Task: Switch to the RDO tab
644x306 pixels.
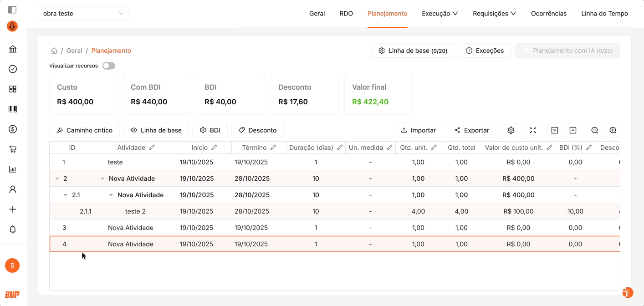Action: [x=346, y=14]
